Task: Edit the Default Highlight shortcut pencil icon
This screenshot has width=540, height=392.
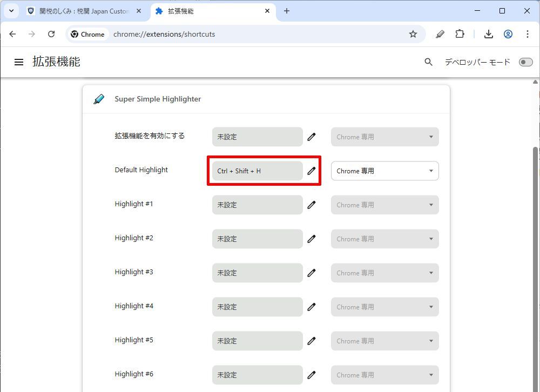Action: click(x=312, y=171)
